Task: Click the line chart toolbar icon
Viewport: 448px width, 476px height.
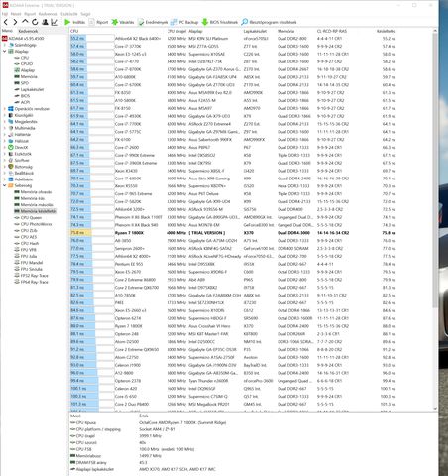Action: [55, 22]
